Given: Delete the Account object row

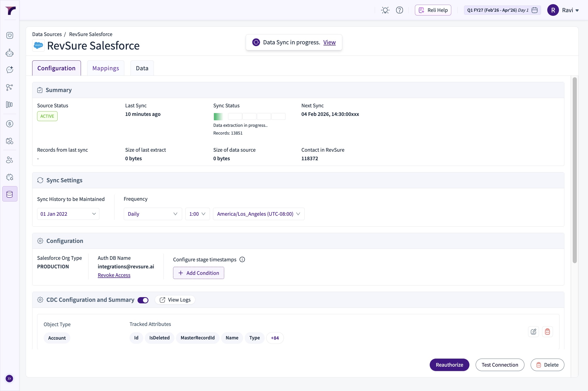Looking at the screenshot, I should point(547,332).
